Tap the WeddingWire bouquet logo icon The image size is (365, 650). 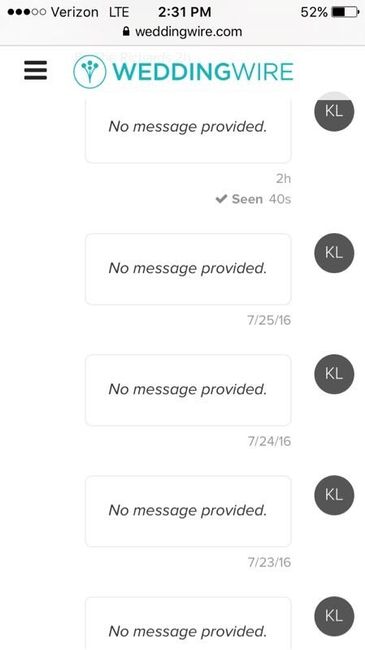(x=90, y=71)
